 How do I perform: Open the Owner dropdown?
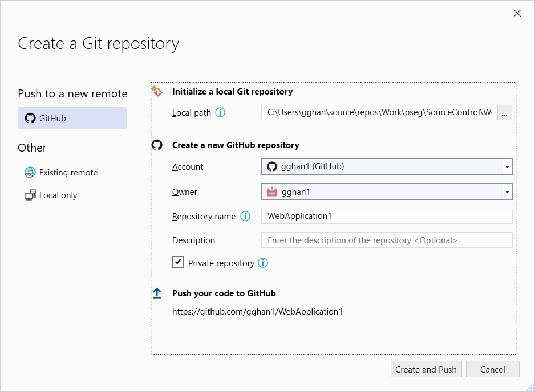pos(506,191)
